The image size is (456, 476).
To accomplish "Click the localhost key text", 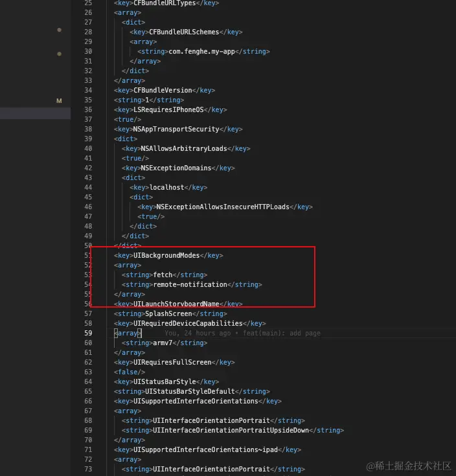I will [166, 187].
